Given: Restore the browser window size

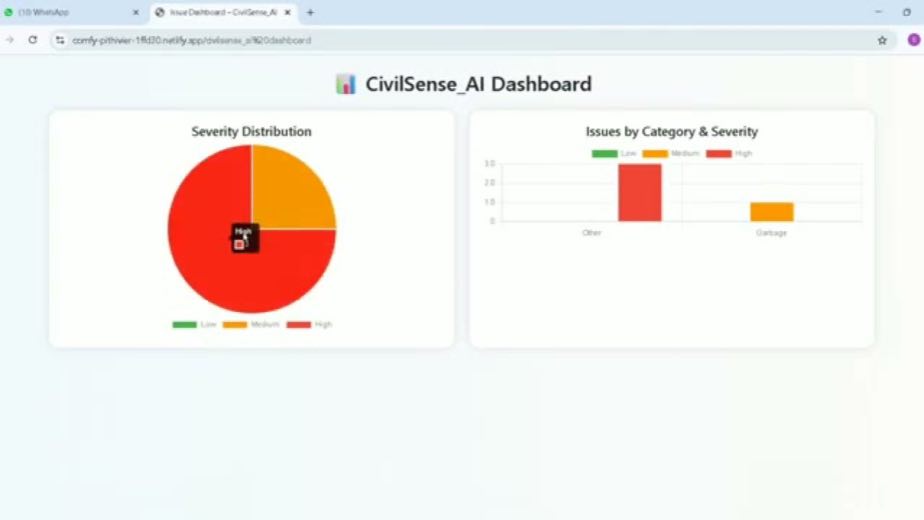Looking at the screenshot, I should pyautogui.click(x=907, y=12).
